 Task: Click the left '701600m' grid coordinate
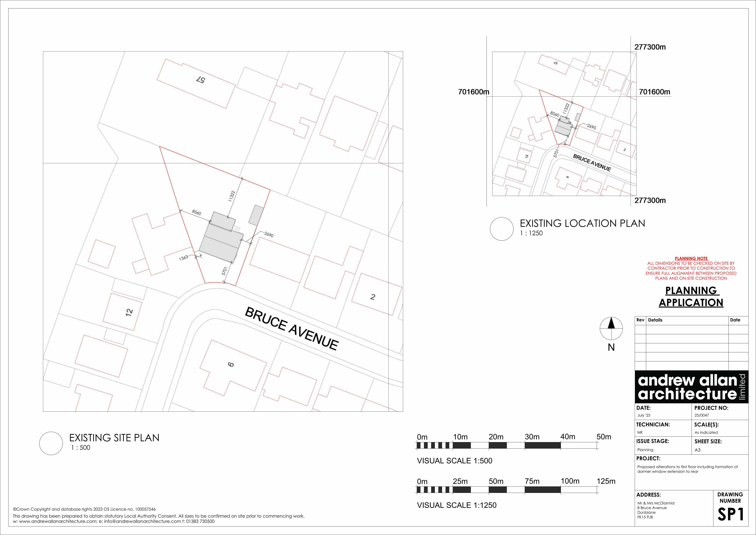click(x=473, y=92)
